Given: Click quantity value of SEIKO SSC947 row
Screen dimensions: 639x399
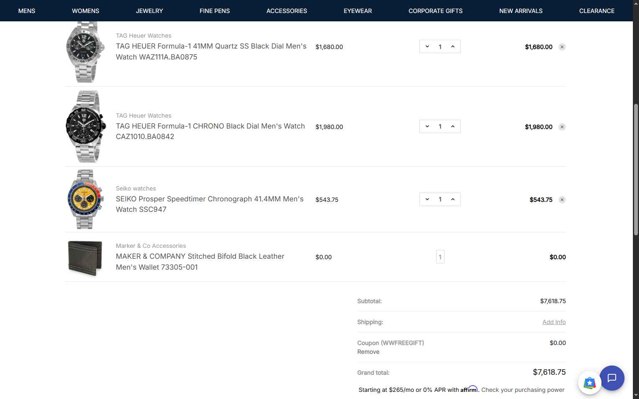Looking at the screenshot, I should click(x=440, y=199).
